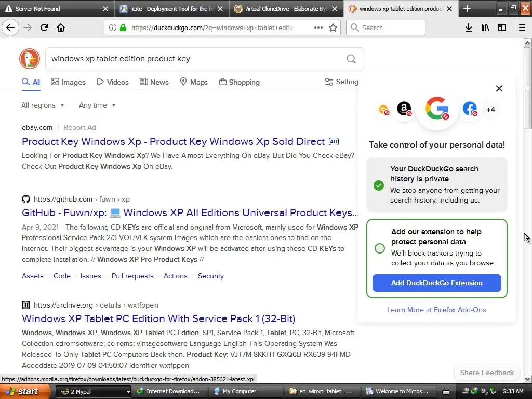Click the archive.org favicon in results
The width and height of the screenshot is (532, 399).
[26, 305]
